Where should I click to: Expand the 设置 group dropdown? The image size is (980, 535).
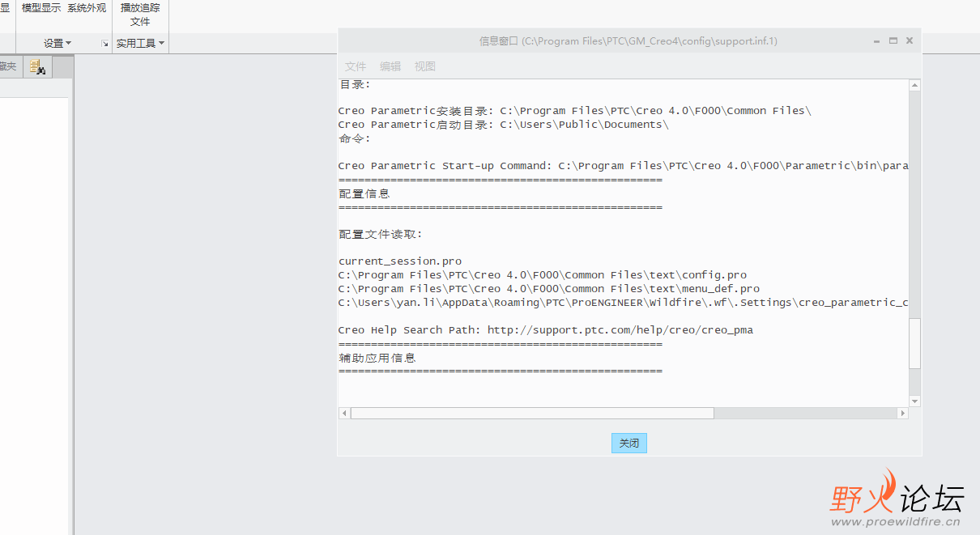point(58,44)
